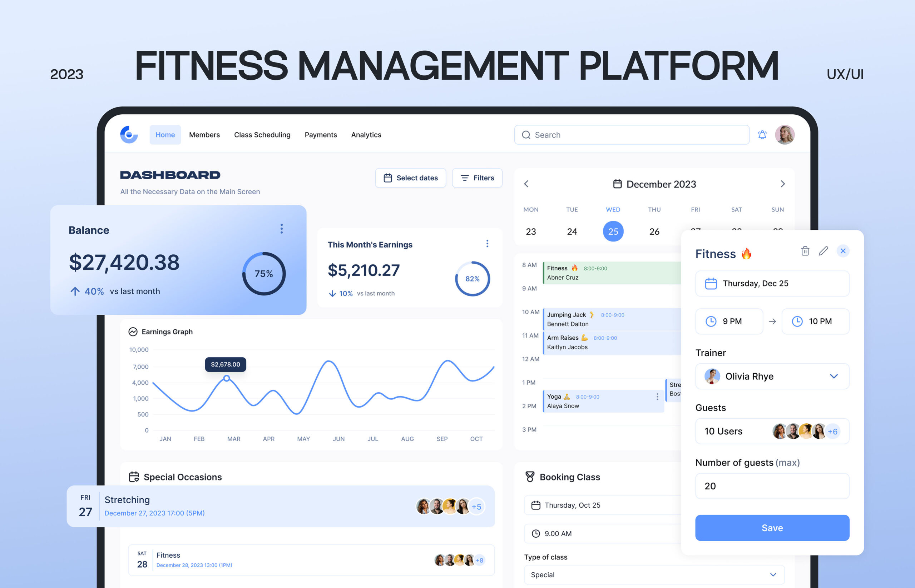Viewport: 915px width, 588px height.
Task: Close the Fitness event panel
Action: tap(843, 251)
